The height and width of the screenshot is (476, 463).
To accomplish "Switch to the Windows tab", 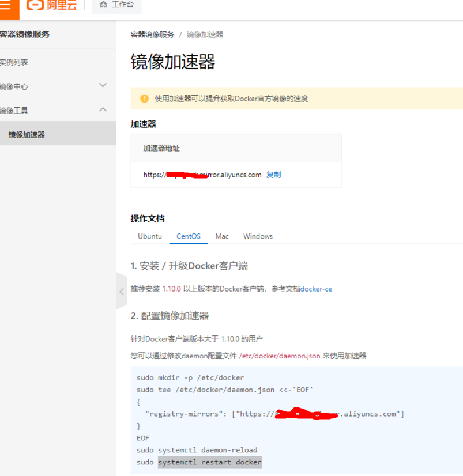I will tap(258, 236).
